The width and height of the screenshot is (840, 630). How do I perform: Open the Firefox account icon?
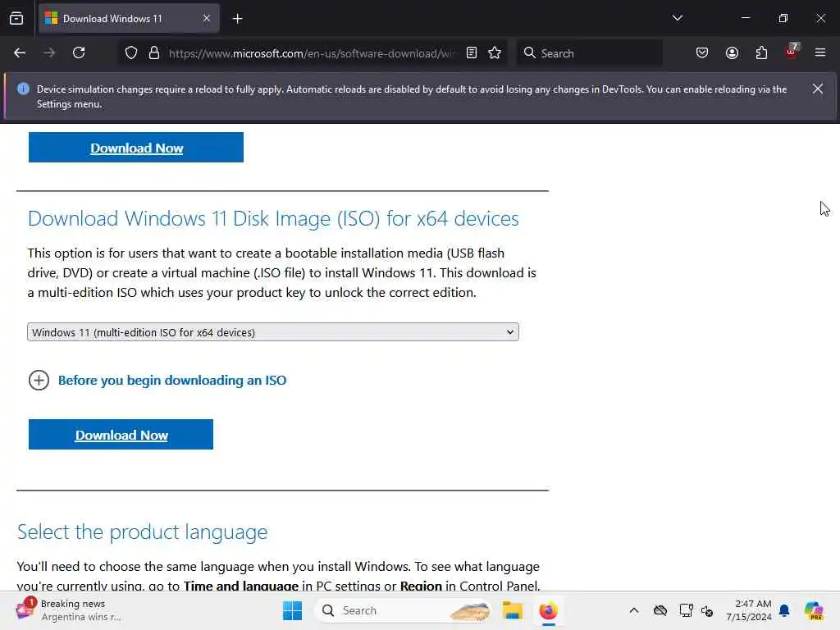click(732, 52)
